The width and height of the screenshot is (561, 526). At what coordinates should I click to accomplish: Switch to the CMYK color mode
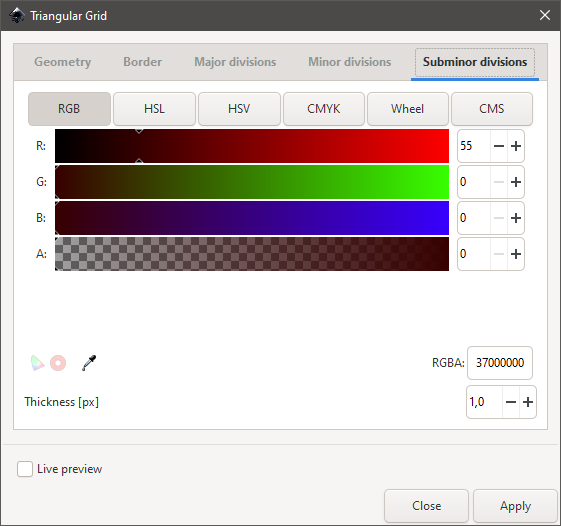click(x=324, y=109)
